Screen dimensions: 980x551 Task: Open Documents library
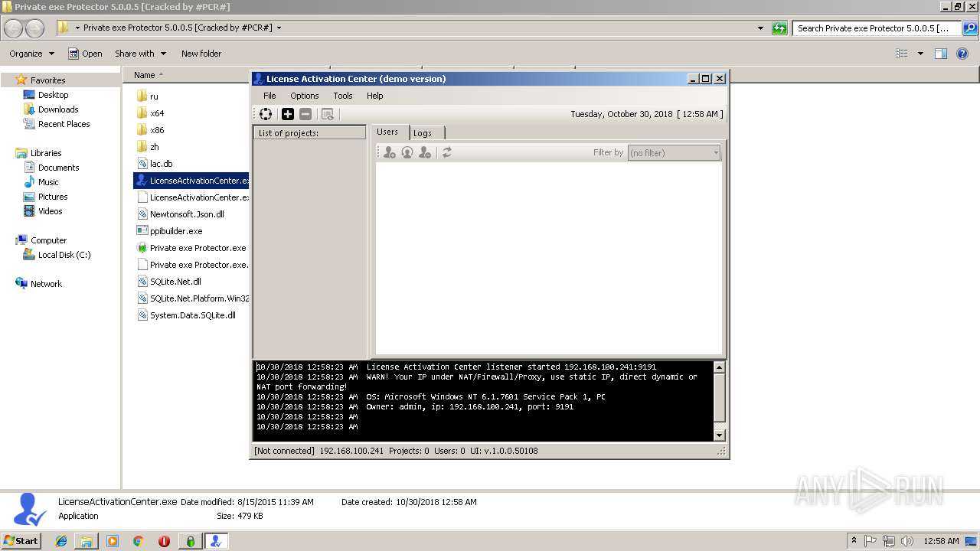click(x=51, y=168)
